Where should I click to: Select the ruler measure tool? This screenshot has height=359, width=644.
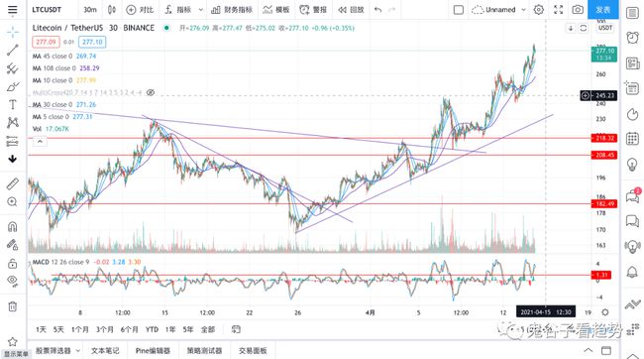click(12, 183)
